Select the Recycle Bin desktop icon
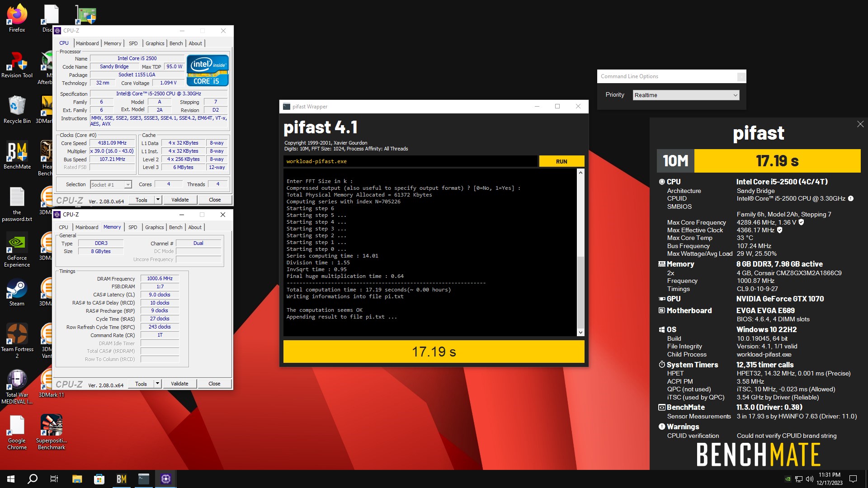 point(17,110)
